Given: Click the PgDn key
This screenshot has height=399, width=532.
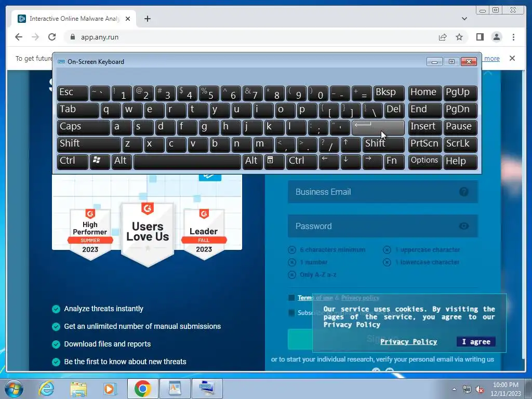Looking at the screenshot, I should coord(460,110).
